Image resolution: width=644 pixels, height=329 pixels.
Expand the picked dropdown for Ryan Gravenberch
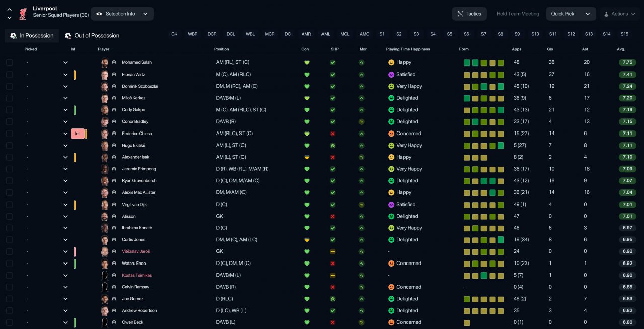tap(65, 181)
